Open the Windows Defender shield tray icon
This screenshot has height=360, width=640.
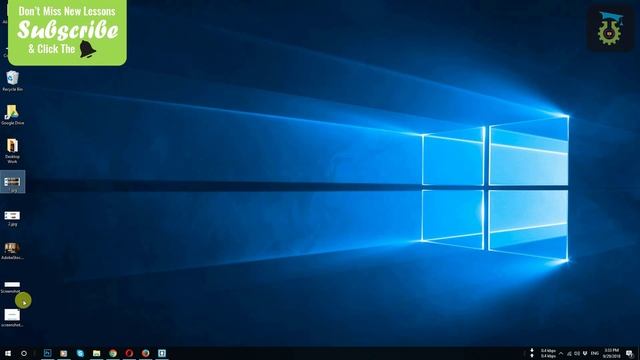point(585,353)
